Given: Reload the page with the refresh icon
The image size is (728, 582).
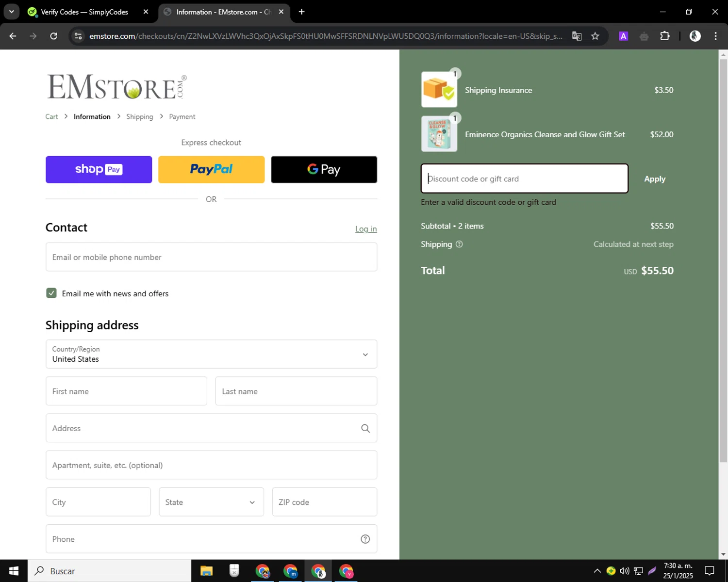Looking at the screenshot, I should [x=54, y=36].
